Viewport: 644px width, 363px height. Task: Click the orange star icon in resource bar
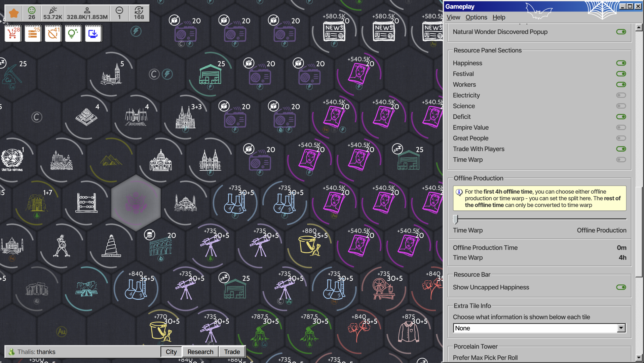pos(14,13)
